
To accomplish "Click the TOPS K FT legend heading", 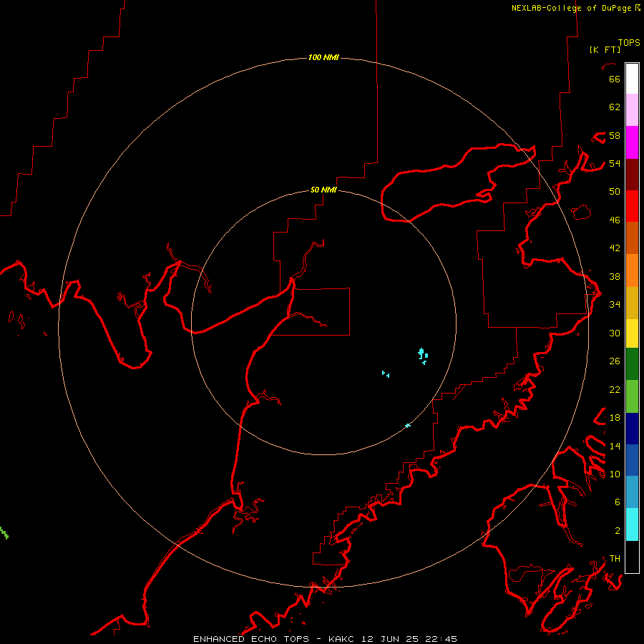I will pyautogui.click(x=615, y=46).
